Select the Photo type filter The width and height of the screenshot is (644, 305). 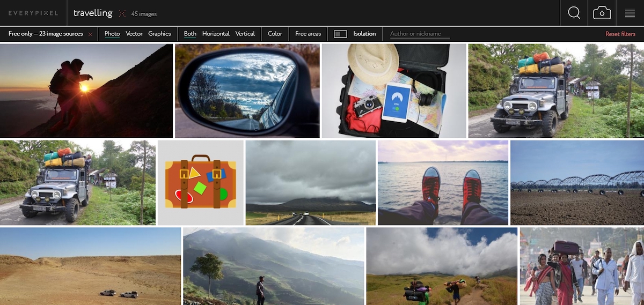[x=112, y=34]
